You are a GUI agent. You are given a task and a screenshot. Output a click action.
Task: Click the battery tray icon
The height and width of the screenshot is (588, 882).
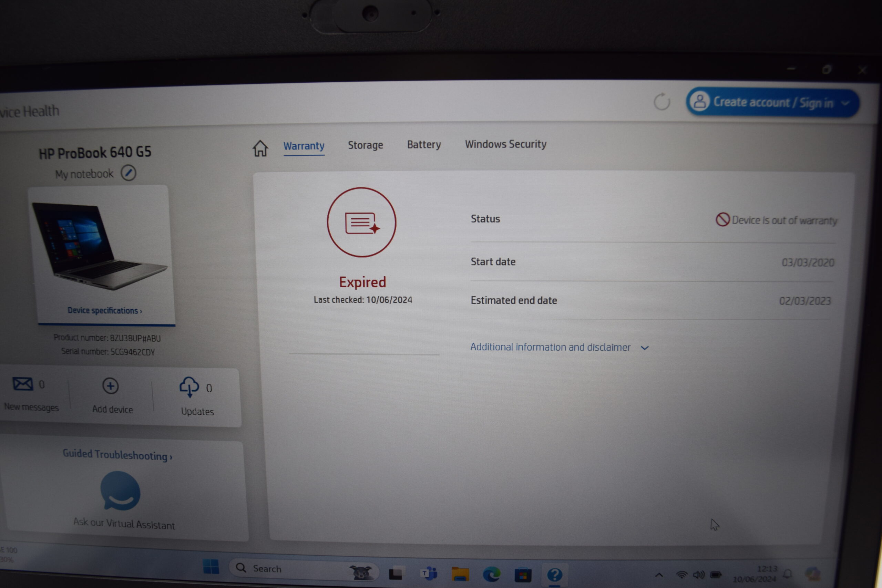716,575
